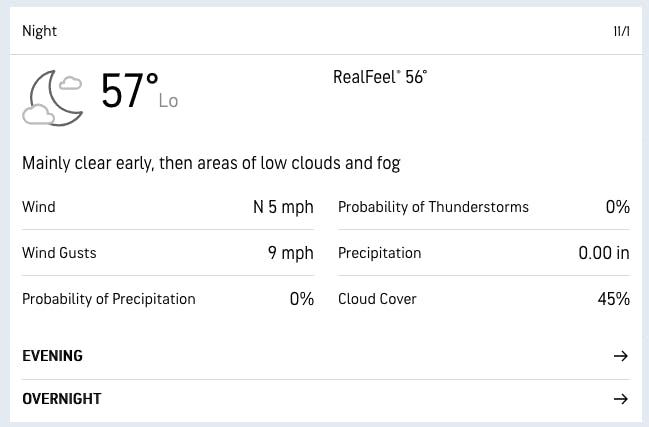Click the RealFeel 56° text

386,77
